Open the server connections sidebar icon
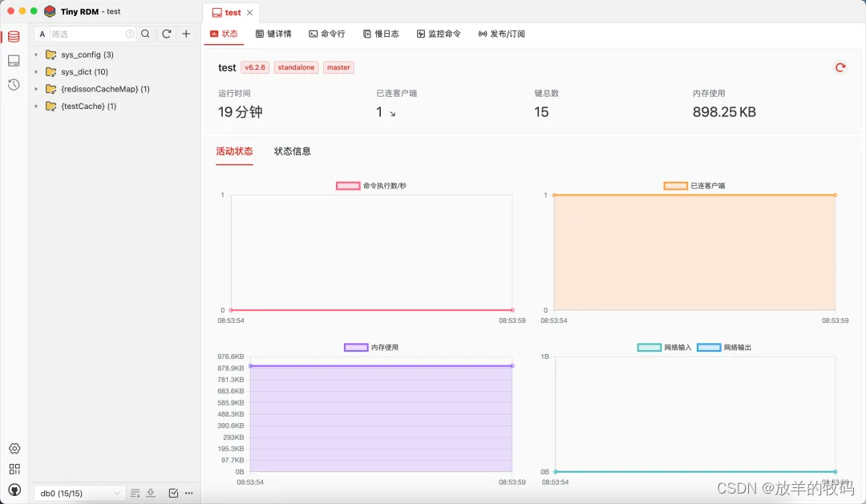 coord(14,61)
